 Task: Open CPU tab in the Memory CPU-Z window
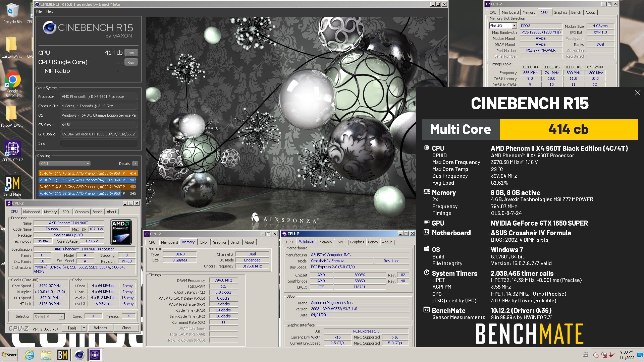152,242
